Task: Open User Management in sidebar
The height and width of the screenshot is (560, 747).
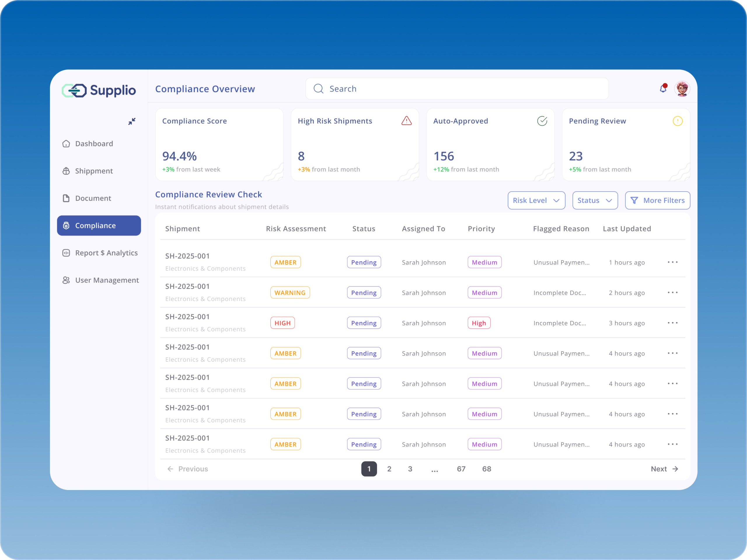Action: 107,280
